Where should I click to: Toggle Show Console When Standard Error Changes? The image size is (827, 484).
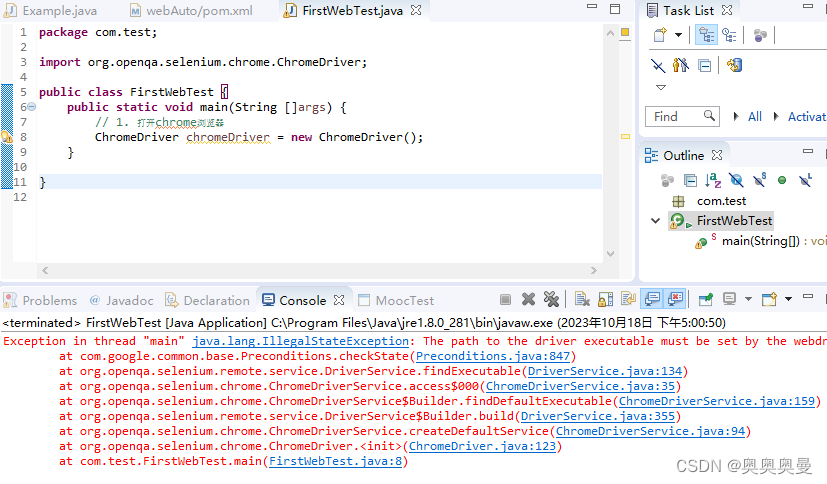[x=676, y=299]
